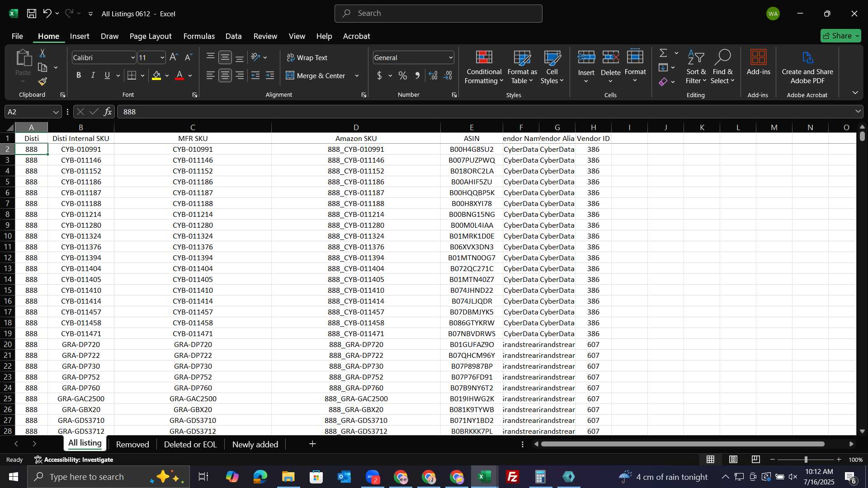Switch to the Insert ribbon tab
The width and height of the screenshot is (868, 488).
pos(80,36)
